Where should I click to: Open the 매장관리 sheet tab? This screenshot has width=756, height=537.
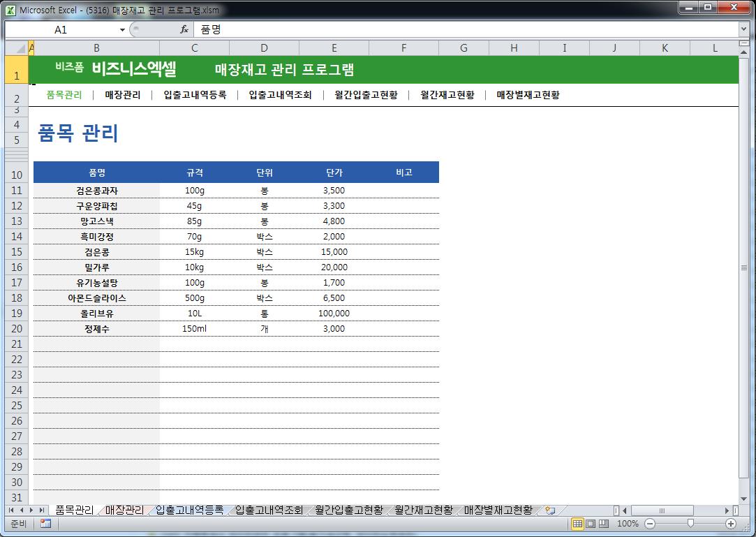(x=124, y=510)
